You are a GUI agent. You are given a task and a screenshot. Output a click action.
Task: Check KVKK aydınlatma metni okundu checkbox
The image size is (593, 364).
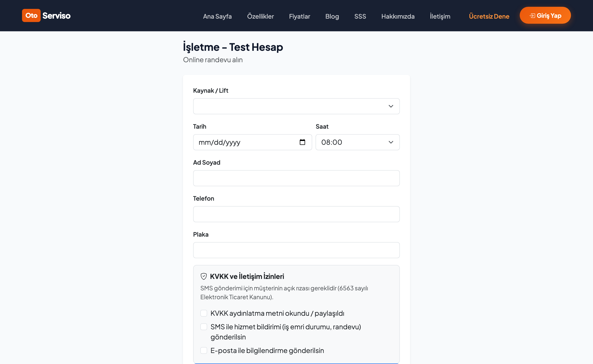tap(204, 313)
